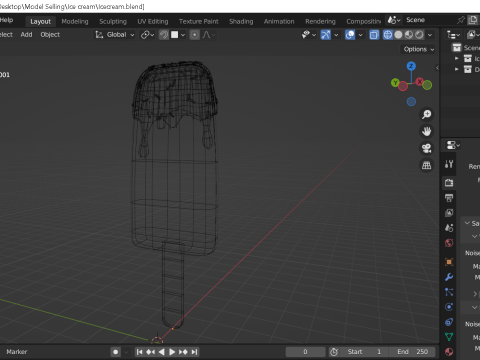Toggle the camera view icon
This screenshot has width=480, height=360.
pos(426,148)
